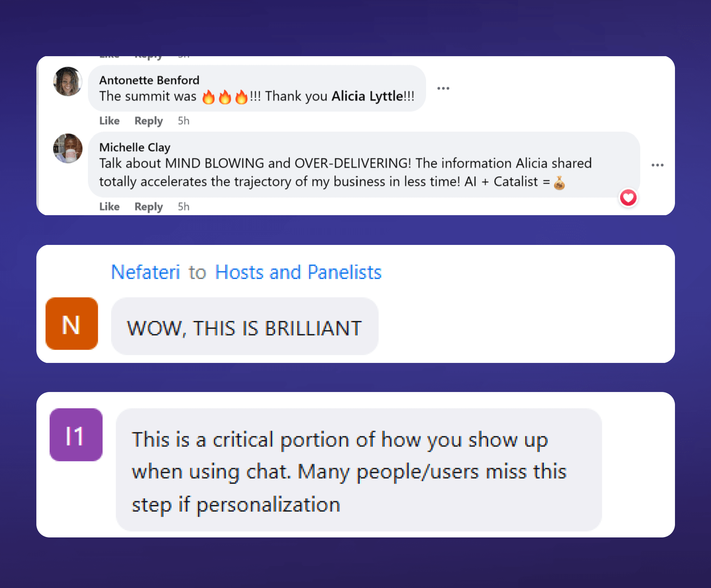Click the orange N avatar
Screen dimensions: 711x588
72,324
